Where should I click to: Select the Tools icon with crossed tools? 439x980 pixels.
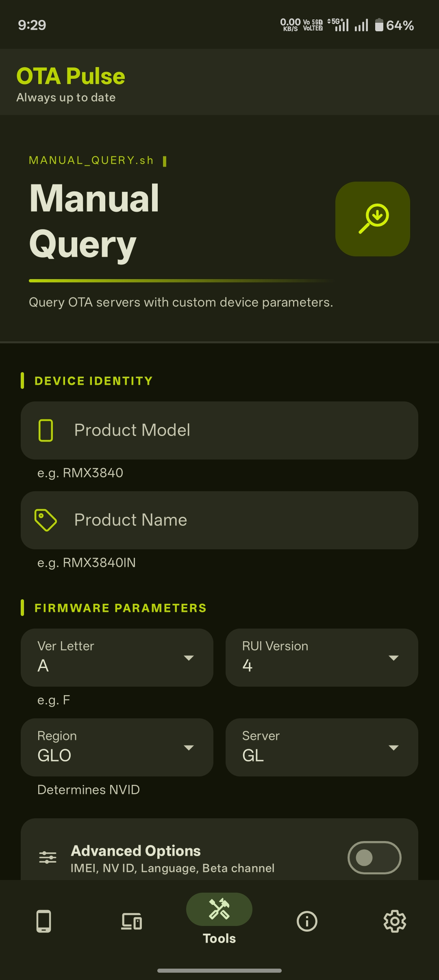tap(219, 909)
